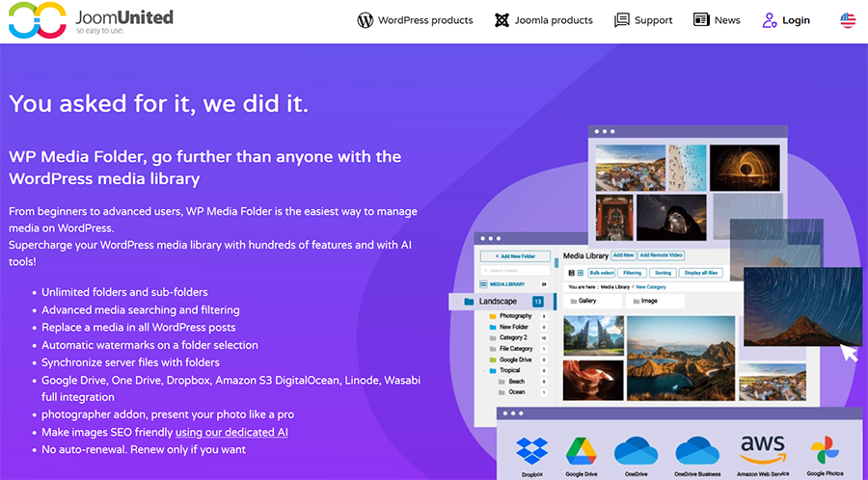Image resolution: width=868 pixels, height=480 pixels.
Task: Click the Balinese gate photo thumbnail
Action: pyautogui.click(x=593, y=335)
